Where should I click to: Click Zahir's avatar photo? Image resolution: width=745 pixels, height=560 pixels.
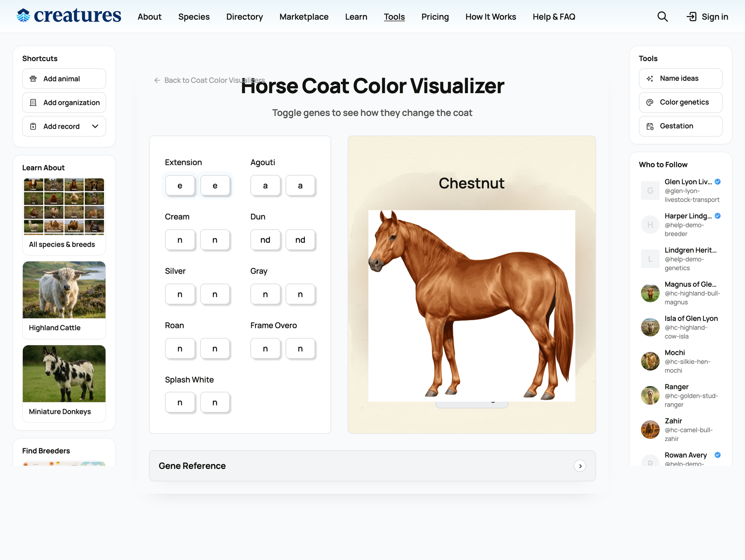(650, 430)
